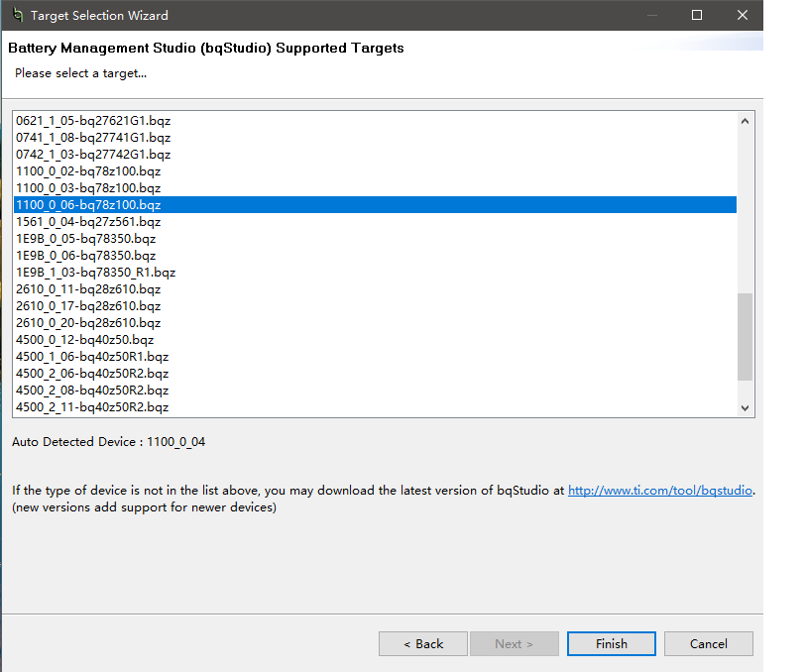The height and width of the screenshot is (672, 806).
Task: Choose 1E9B_1_03-bq78350_R1.bqz from list
Action: (95, 272)
